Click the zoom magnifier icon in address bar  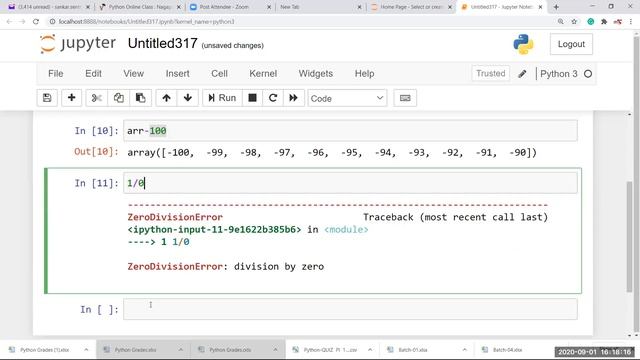pos(561,22)
